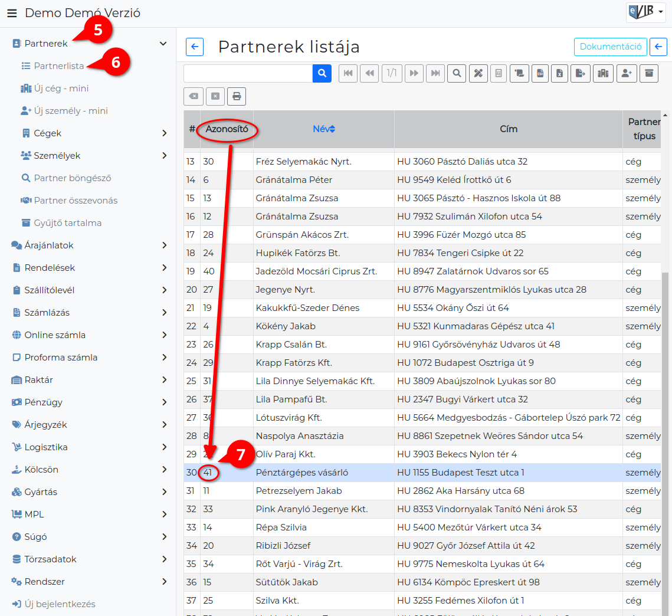
Task: Click the design tools pencil-ruler icon
Action: pos(478,73)
